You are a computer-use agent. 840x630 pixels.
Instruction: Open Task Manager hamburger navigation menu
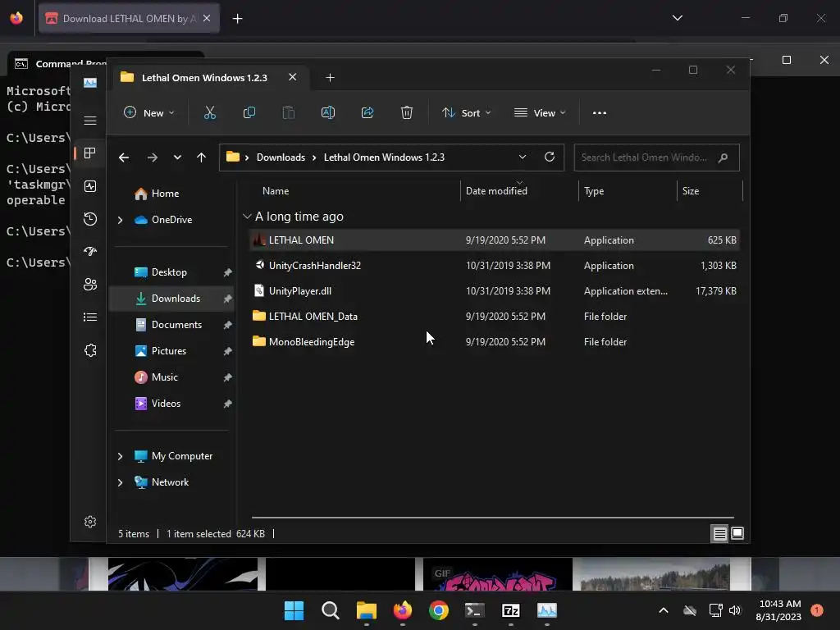90,121
